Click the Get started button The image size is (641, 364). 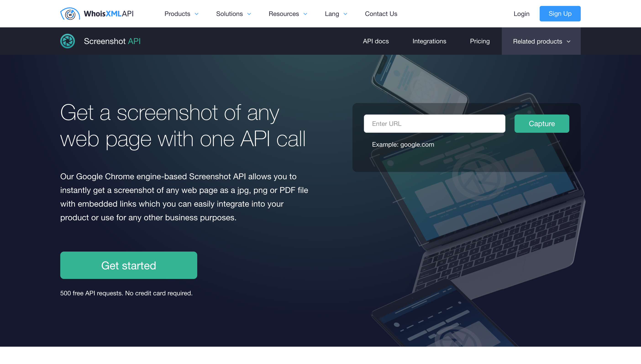click(129, 265)
